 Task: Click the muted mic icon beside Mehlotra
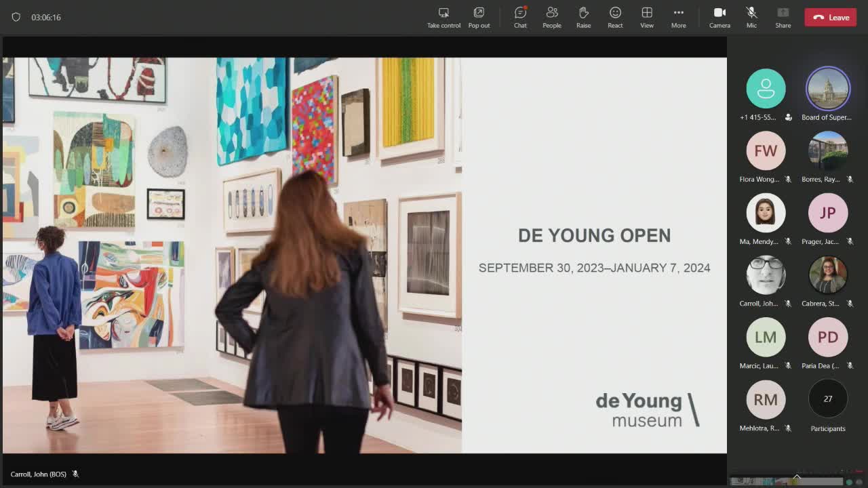[x=788, y=428]
